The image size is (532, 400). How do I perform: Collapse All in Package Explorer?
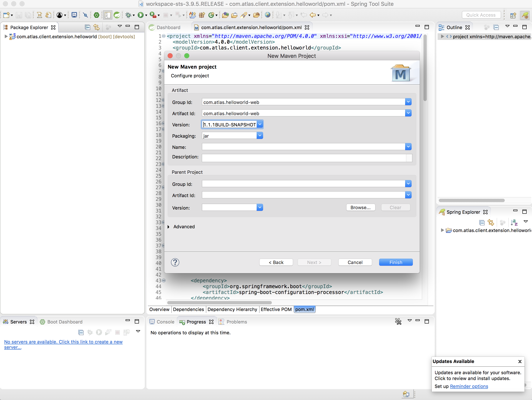pos(88,27)
